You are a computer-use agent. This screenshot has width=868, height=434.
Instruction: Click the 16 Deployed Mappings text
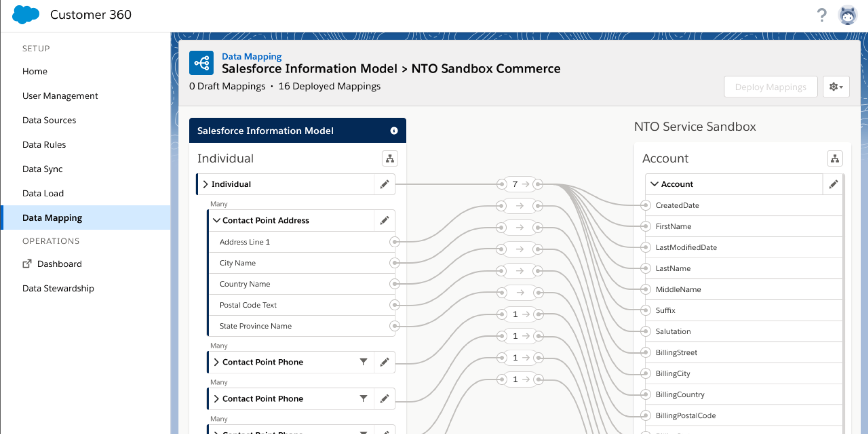tap(329, 86)
